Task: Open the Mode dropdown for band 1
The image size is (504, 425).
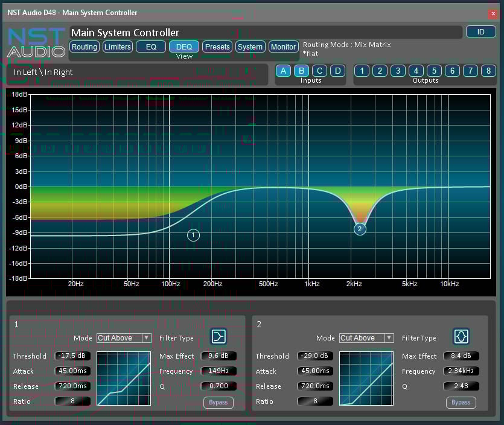Action: [124, 338]
